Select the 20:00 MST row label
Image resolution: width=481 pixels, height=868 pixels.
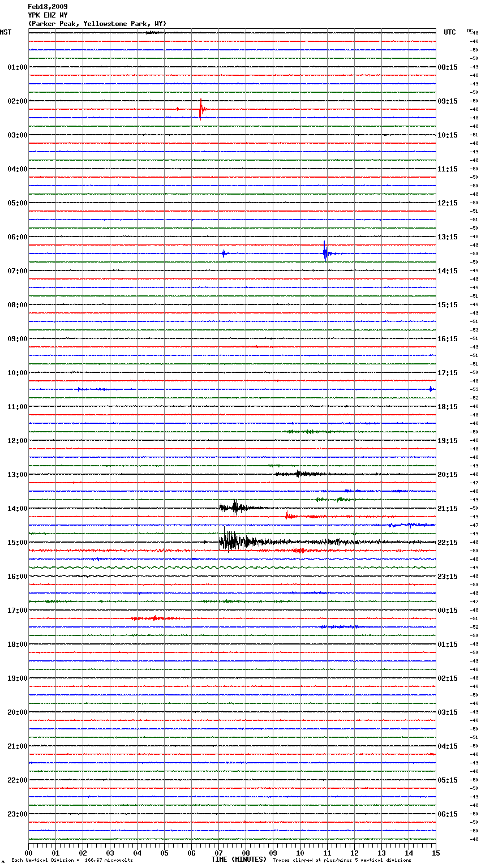click(18, 712)
